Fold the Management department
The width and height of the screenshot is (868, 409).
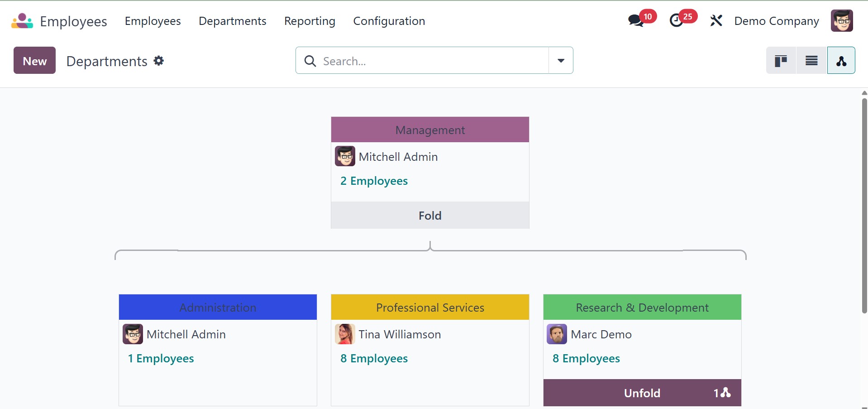(430, 216)
